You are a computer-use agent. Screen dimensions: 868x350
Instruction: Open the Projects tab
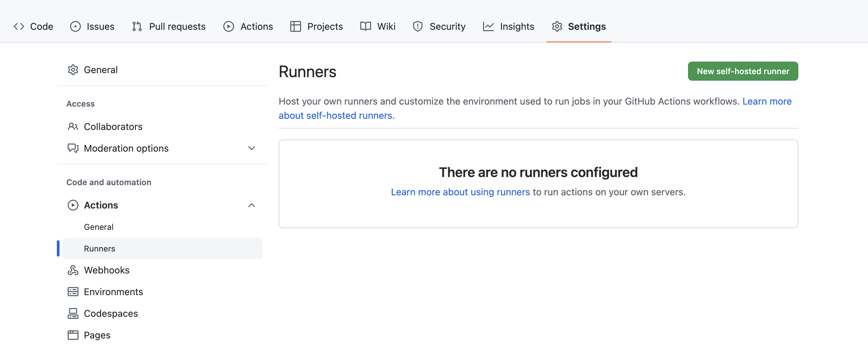[317, 26]
